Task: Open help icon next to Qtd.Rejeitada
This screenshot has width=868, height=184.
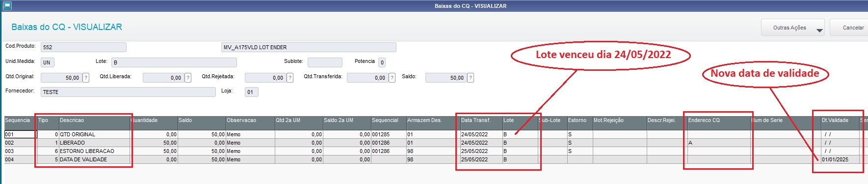Action: (290, 78)
